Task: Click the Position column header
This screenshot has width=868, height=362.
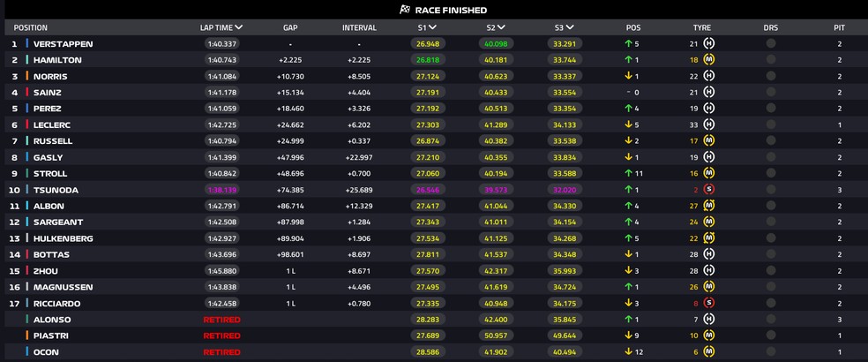Action: [31, 27]
